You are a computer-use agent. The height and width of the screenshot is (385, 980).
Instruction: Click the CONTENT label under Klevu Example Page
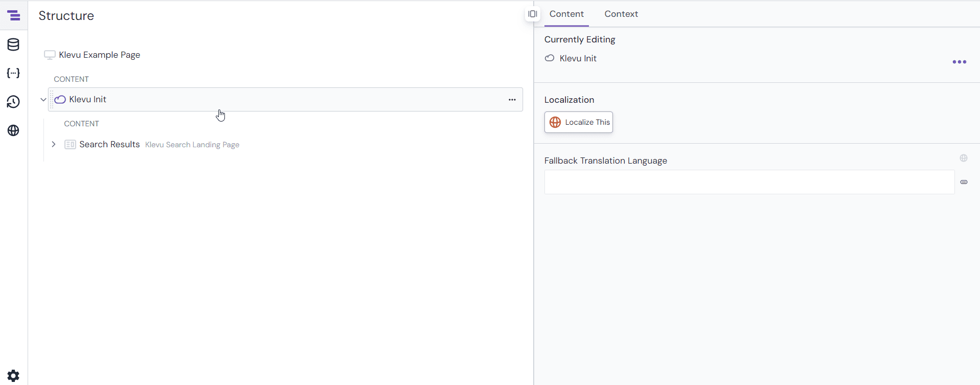pos(72,79)
